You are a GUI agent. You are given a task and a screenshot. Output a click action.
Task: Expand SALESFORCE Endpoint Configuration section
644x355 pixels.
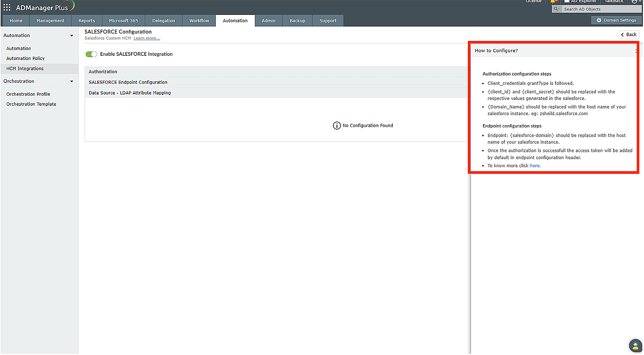pyautogui.click(x=128, y=83)
